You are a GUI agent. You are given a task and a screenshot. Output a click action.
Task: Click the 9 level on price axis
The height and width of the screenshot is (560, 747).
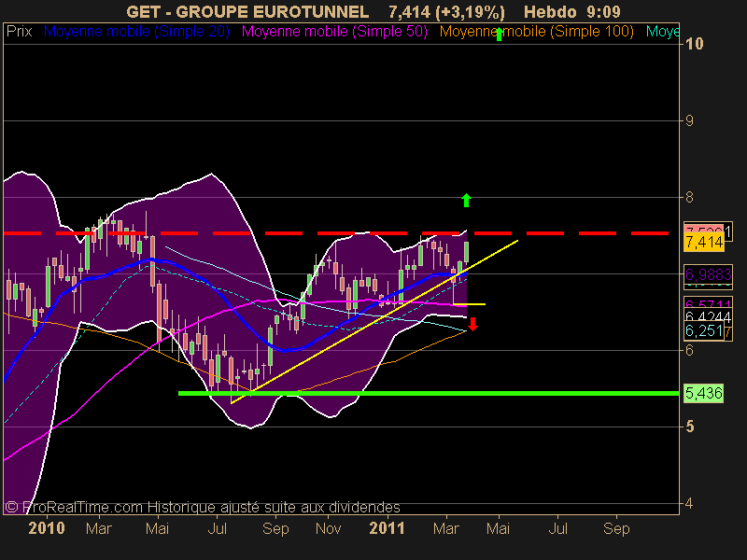click(x=689, y=121)
